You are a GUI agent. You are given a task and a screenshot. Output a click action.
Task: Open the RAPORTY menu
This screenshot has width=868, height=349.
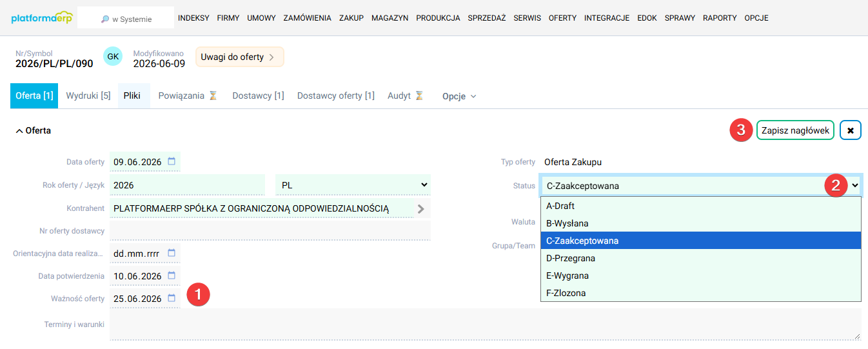click(x=720, y=18)
